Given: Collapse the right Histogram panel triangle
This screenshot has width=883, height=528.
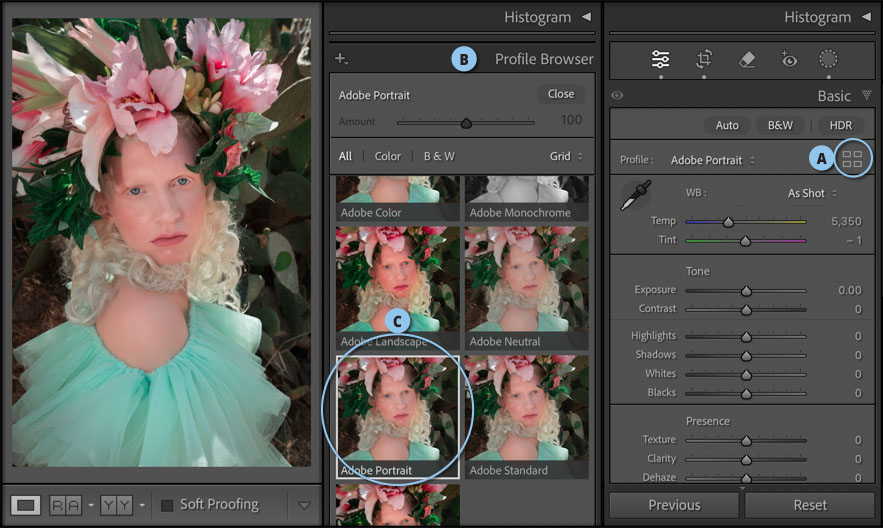Looking at the screenshot, I should click(866, 17).
